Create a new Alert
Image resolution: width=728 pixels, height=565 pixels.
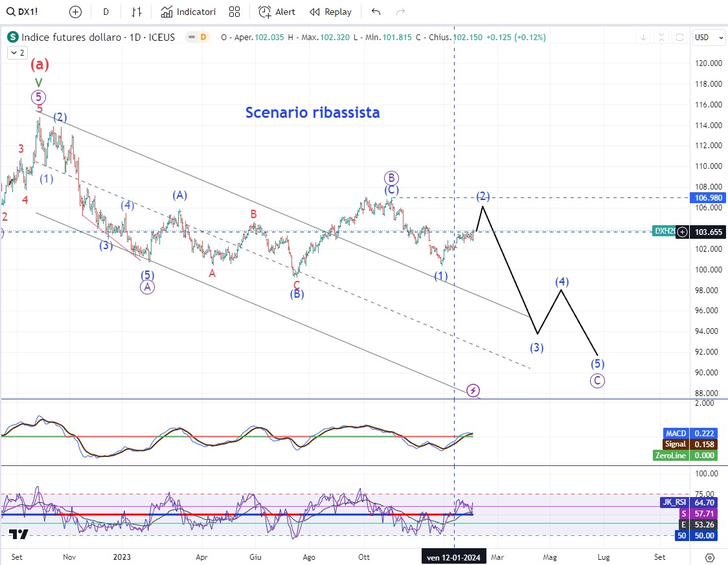click(277, 12)
